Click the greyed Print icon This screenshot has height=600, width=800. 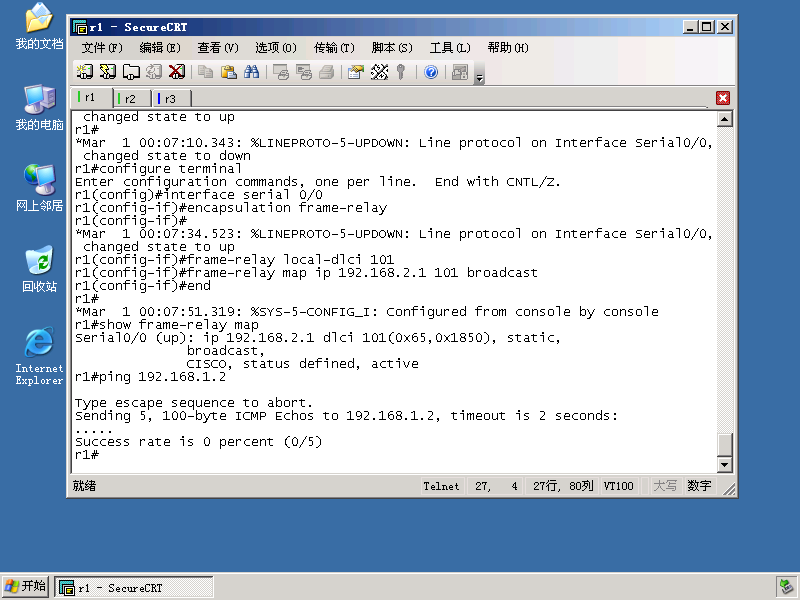(x=327, y=72)
